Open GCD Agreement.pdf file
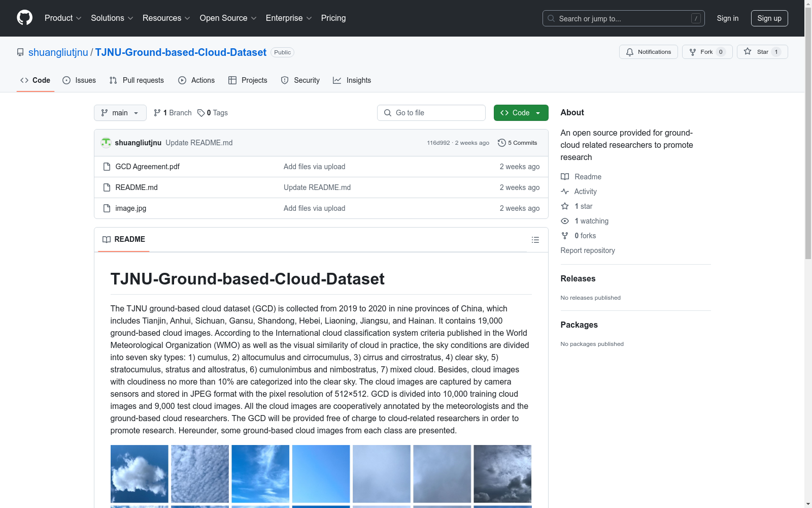This screenshot has width=812, height=508. pyautogui.click(x=147, y=167)
